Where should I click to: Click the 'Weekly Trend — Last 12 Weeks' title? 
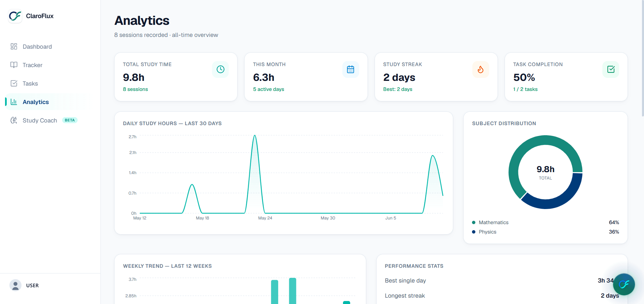coord(167,266)
